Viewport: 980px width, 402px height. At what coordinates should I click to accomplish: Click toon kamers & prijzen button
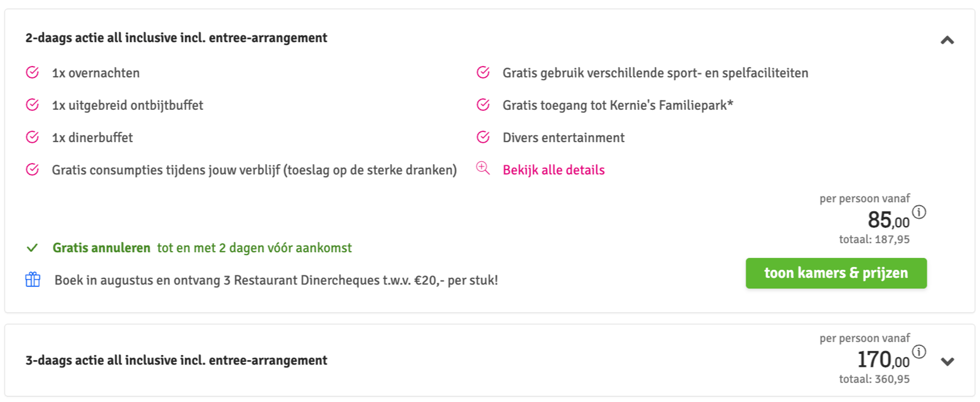pyautogui.click(x=836, y=273)
